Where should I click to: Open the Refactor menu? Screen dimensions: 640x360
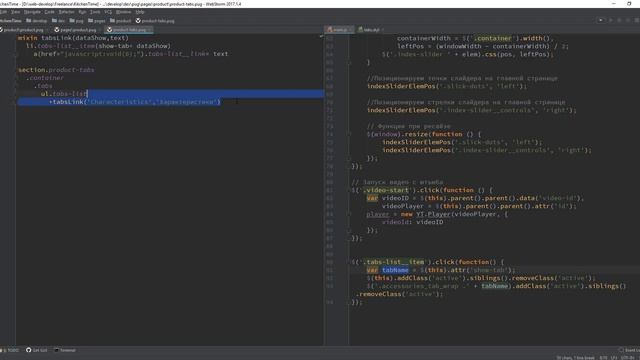pos(67,12)
